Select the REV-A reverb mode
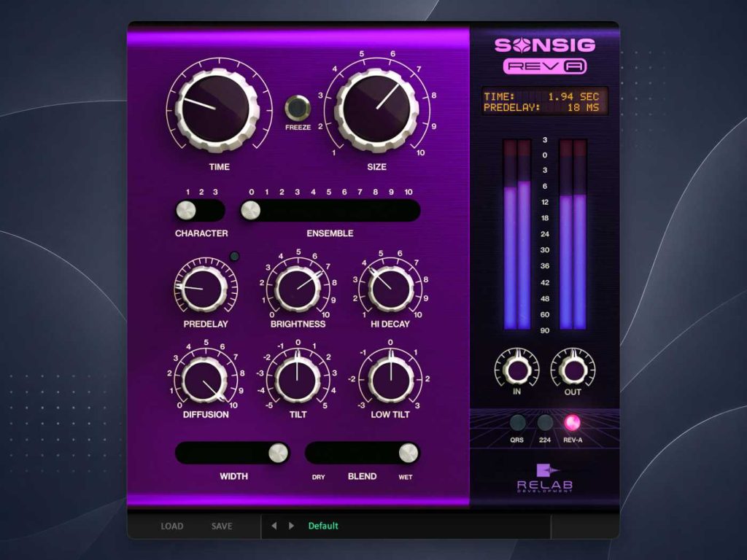Viewport: 747px width, 560px height. tap(572, 422)
